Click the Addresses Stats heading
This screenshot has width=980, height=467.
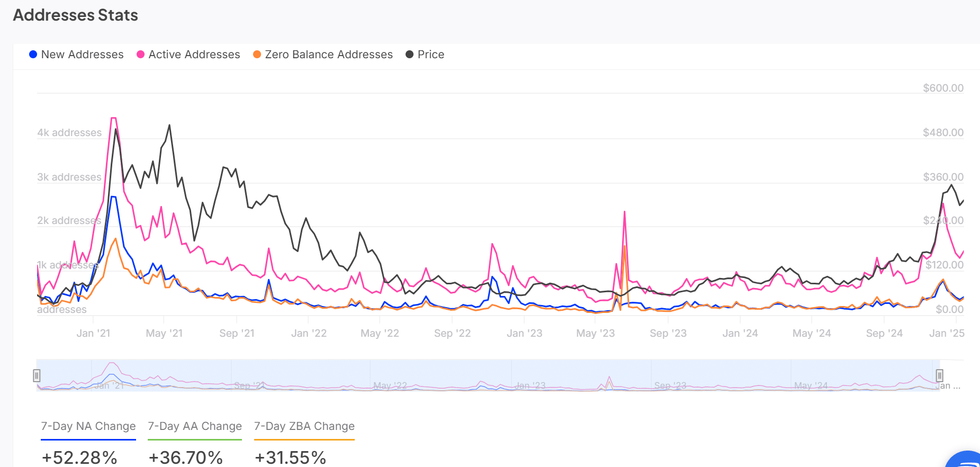(x=75, y=15)
